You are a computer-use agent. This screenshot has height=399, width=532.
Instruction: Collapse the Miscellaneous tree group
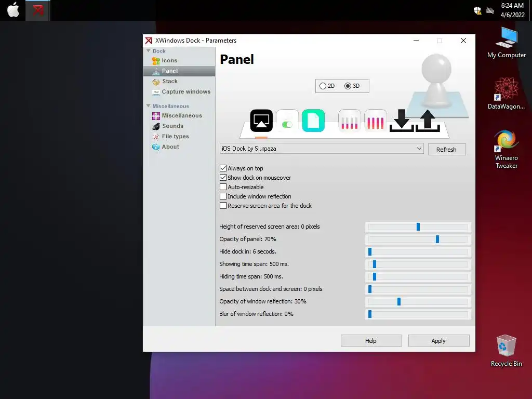(x=148, y=106)
